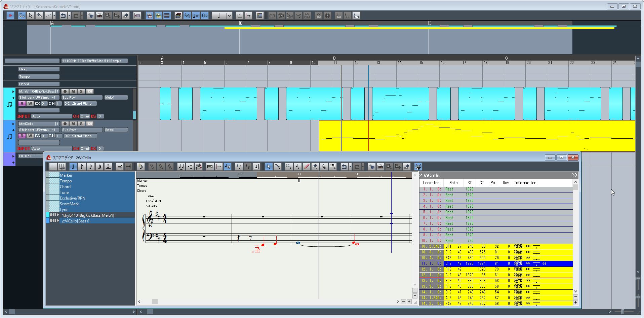The image size is (644, 318).
Task: Click the G7 chord icon
Action: point(205,15)
